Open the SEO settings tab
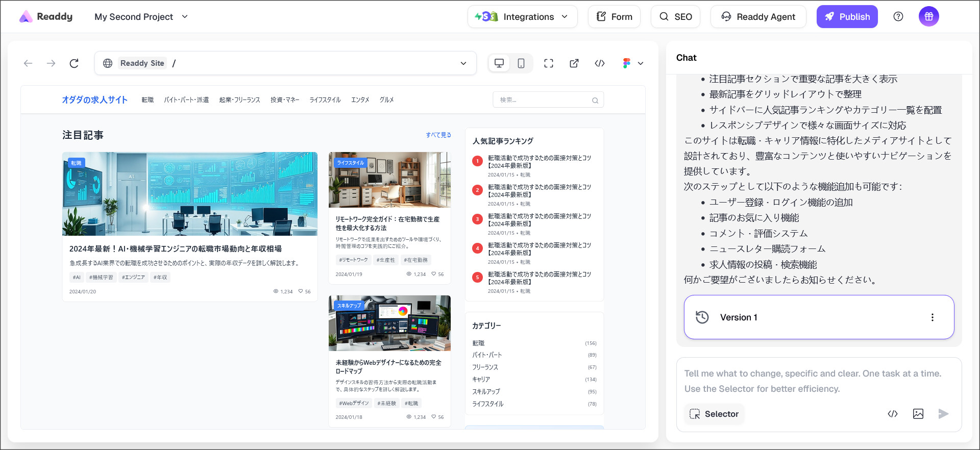The width and height of the screenshot is (980, 450). pos(675,17)
